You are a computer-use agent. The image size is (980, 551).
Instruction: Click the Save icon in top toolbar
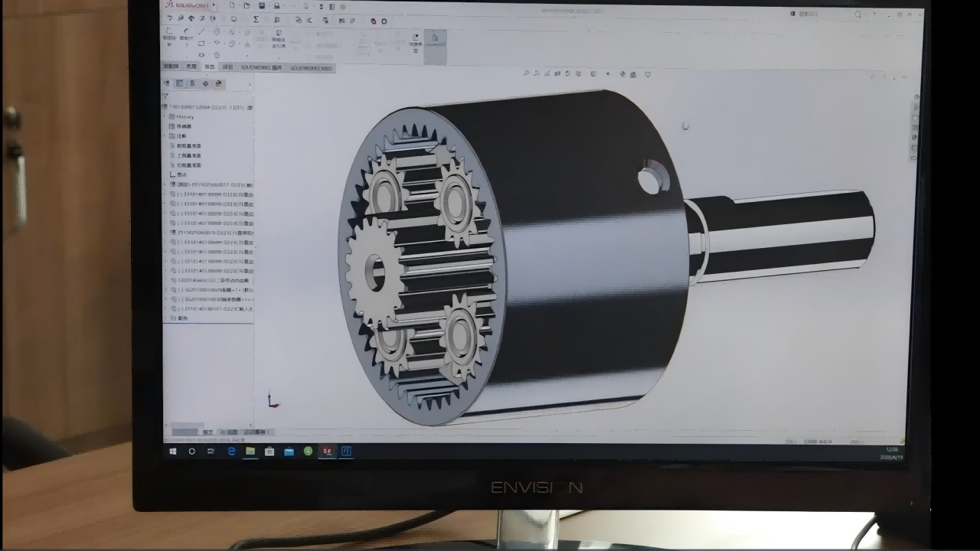click(x=262, y=6)
